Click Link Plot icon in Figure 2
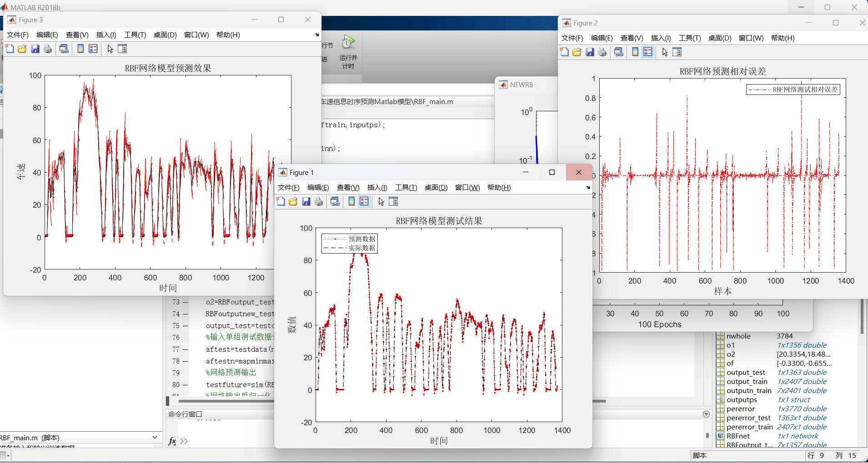The width and height of the screenshot is (868, 463). pos(619,52)
